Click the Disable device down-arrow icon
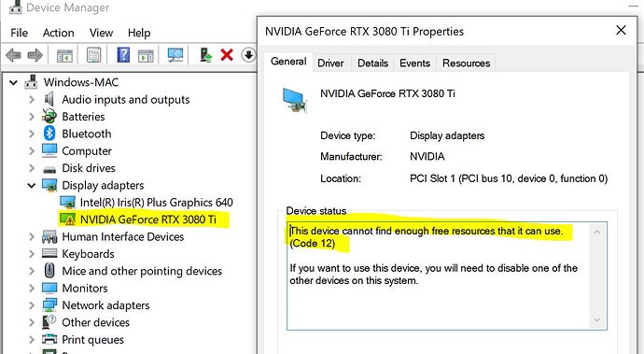644x354 pixels. [x=248, y=55]
